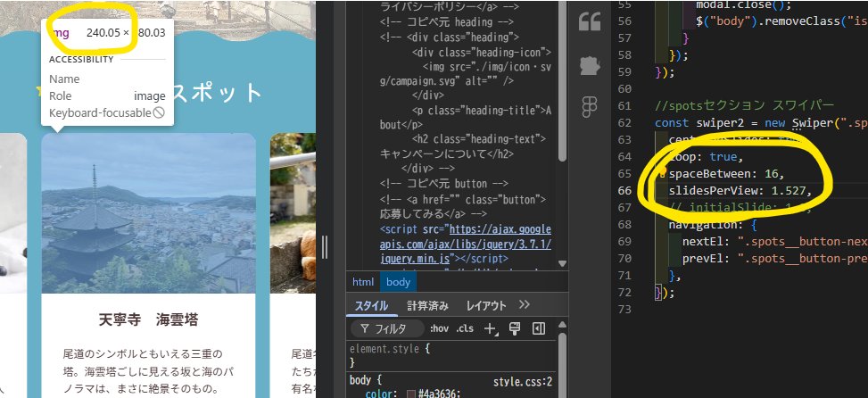
Task: Click the quotation marks icon in editor sidebar
Action: (590, 22)
